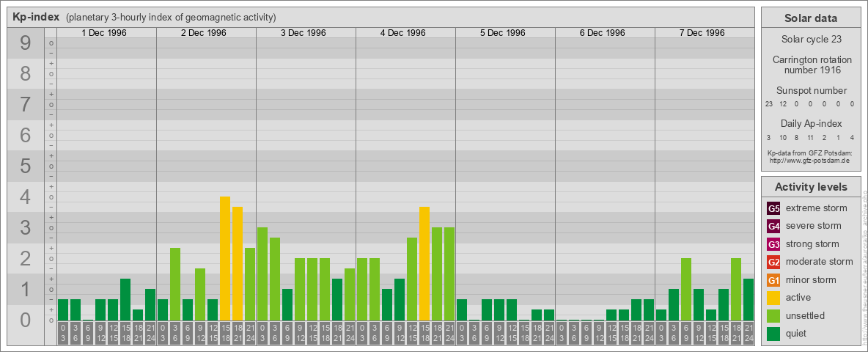Click the G3 strong storm badge

pyautogui.click(x=773, y=244)
